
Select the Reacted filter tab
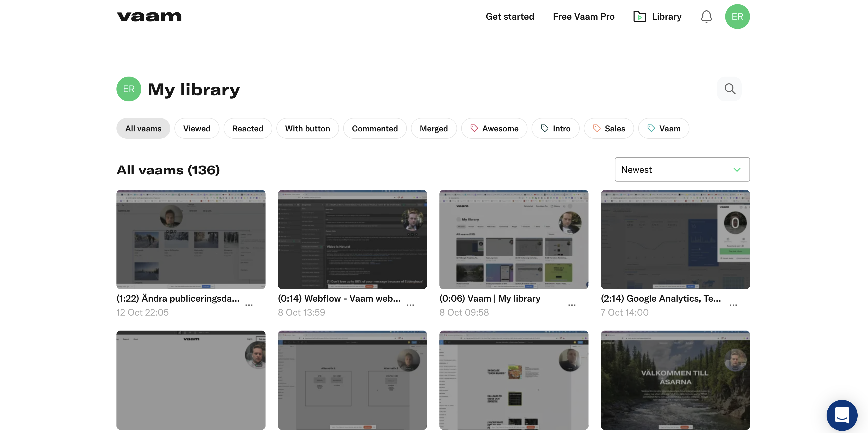pyautogui.click(x=248, y=128)
